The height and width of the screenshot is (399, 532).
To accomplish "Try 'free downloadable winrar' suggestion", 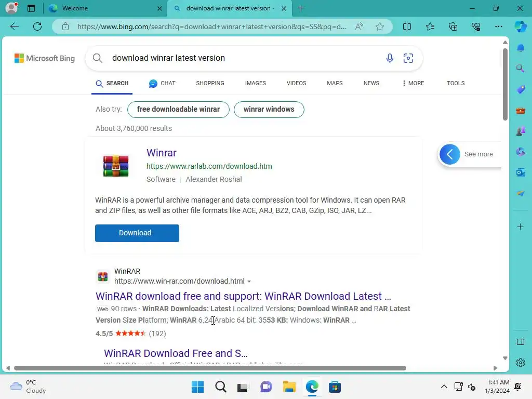I will (178, 109).
